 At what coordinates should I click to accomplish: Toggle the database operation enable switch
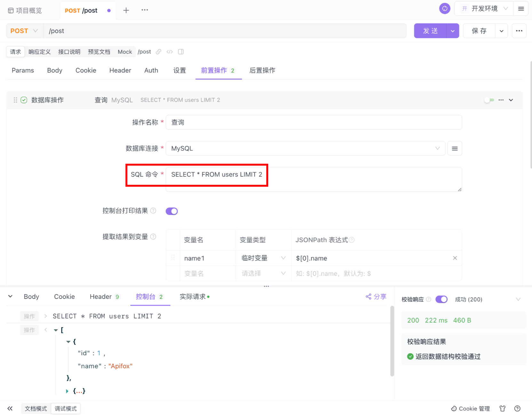[x=489, y=100]
